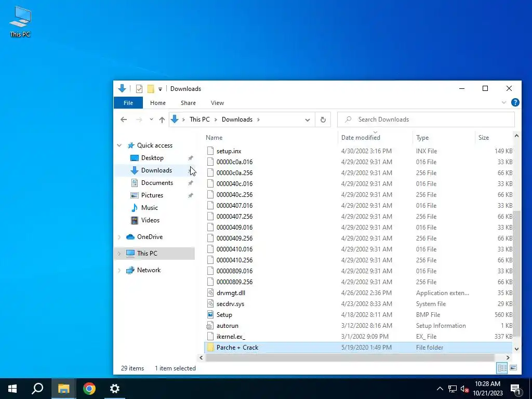
Task: Click New folder icon in title bar
Action: (151, 89)
